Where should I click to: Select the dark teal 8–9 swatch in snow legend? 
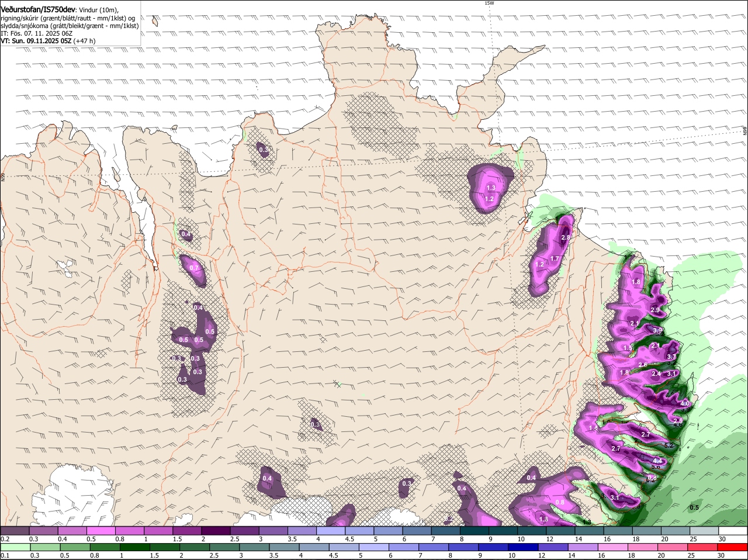[x=475, y=531]
